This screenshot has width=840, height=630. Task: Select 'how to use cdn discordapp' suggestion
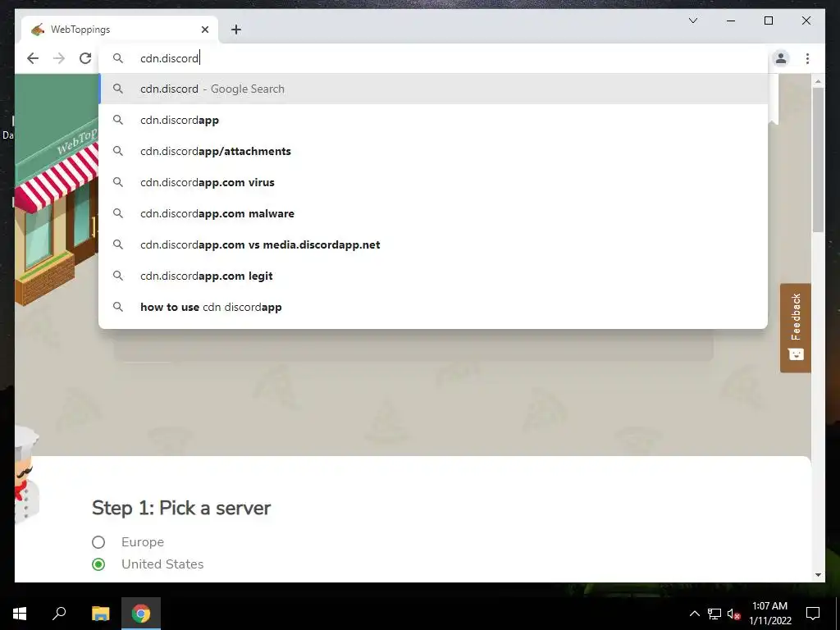pyautogui.click(x=433, y=307)
